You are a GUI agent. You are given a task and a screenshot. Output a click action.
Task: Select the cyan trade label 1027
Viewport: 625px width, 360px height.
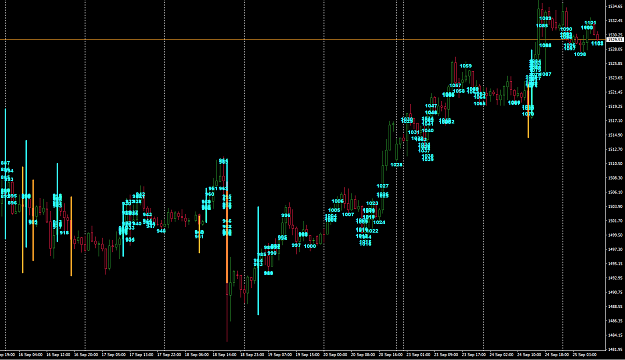(383, 186)
